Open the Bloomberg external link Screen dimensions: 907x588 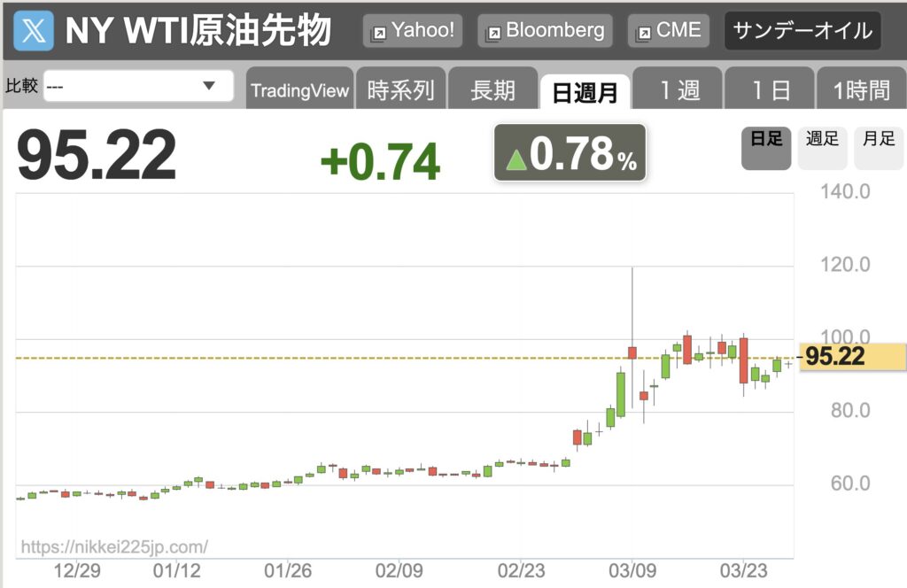(545, 31)
